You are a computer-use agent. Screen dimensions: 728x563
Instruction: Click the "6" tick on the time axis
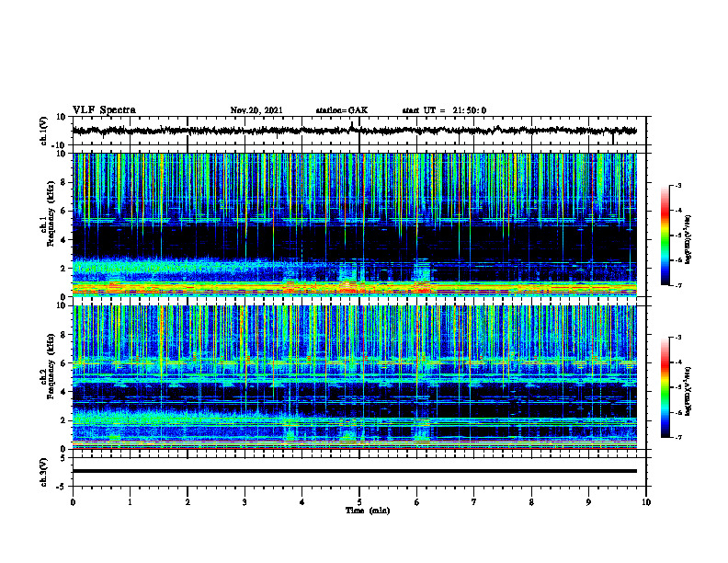[x=417, y=502]
